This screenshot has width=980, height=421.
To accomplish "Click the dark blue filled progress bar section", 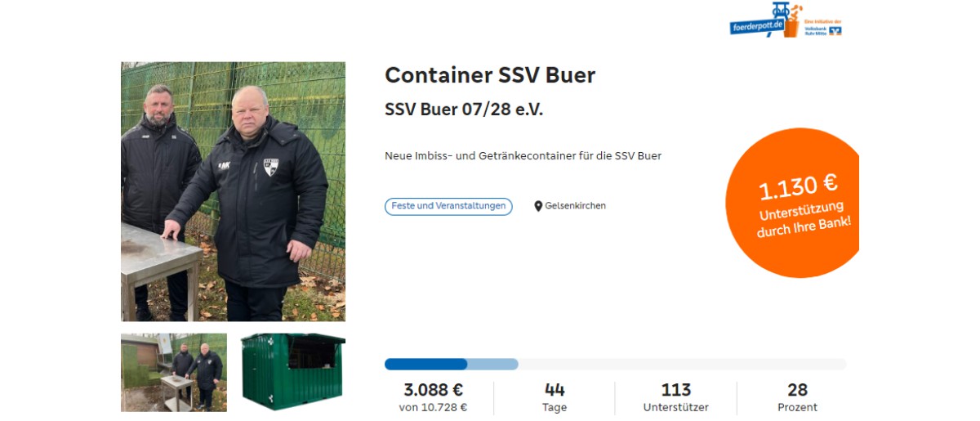I will pyautogui.click(x=425, y=364).
